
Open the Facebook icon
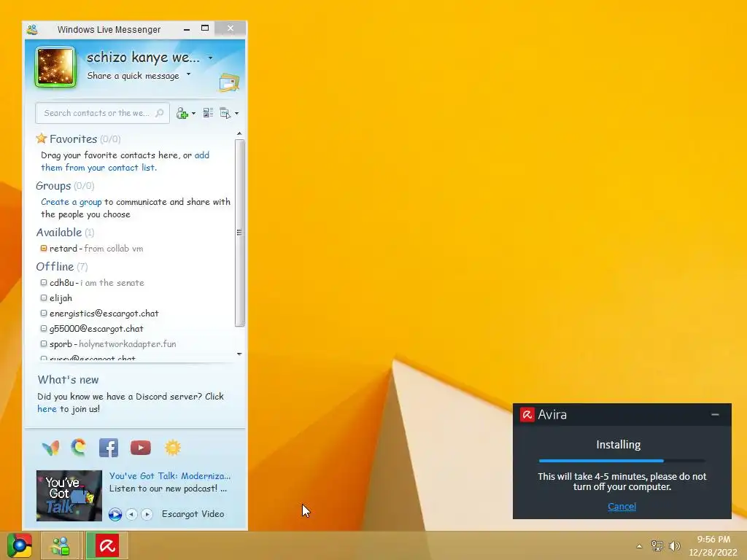pos(109,448)
